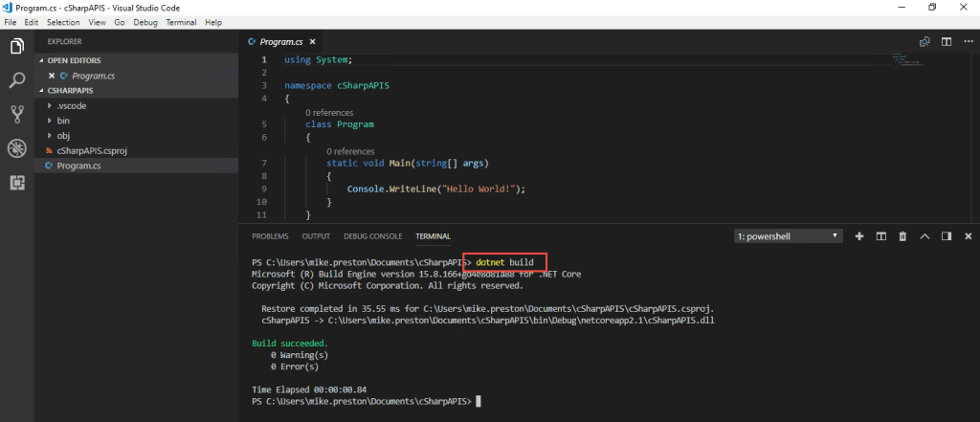Open the Go menu

120,22
